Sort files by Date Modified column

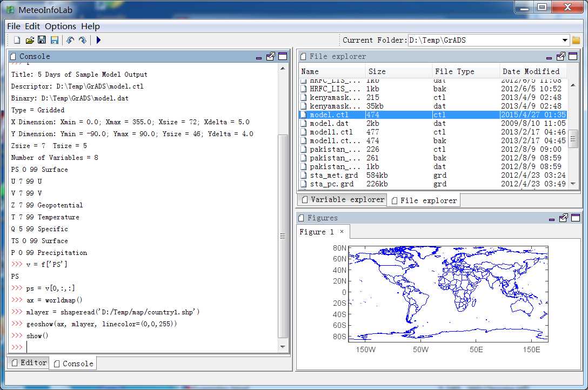(x=532, y=71)
